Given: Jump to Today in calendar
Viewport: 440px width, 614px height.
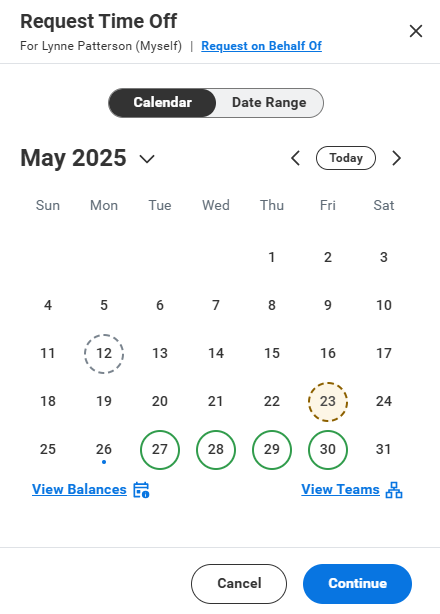Looking at the screenshot, I should (x=346, y=158).
